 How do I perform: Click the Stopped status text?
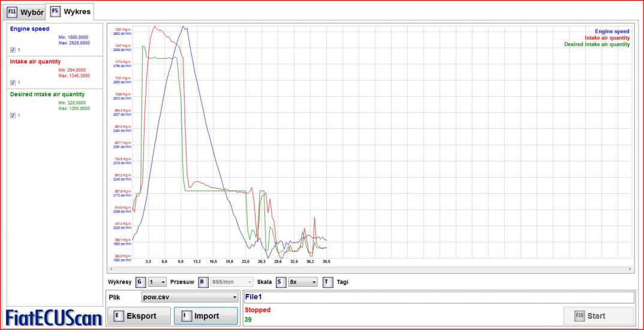click(x=257, y=310)
